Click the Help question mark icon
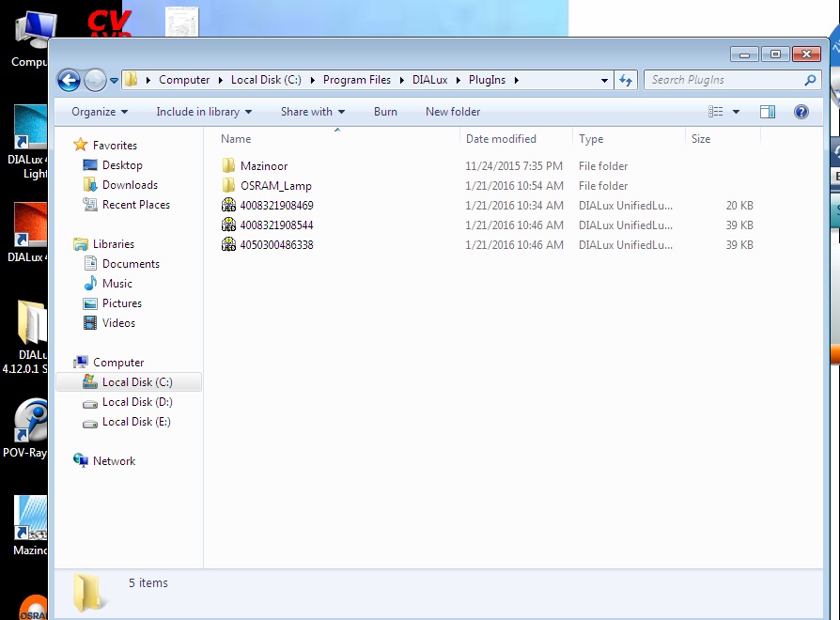The width and height of the screenshot is (840, 620). pyautogui.click(x=801, y=112)
